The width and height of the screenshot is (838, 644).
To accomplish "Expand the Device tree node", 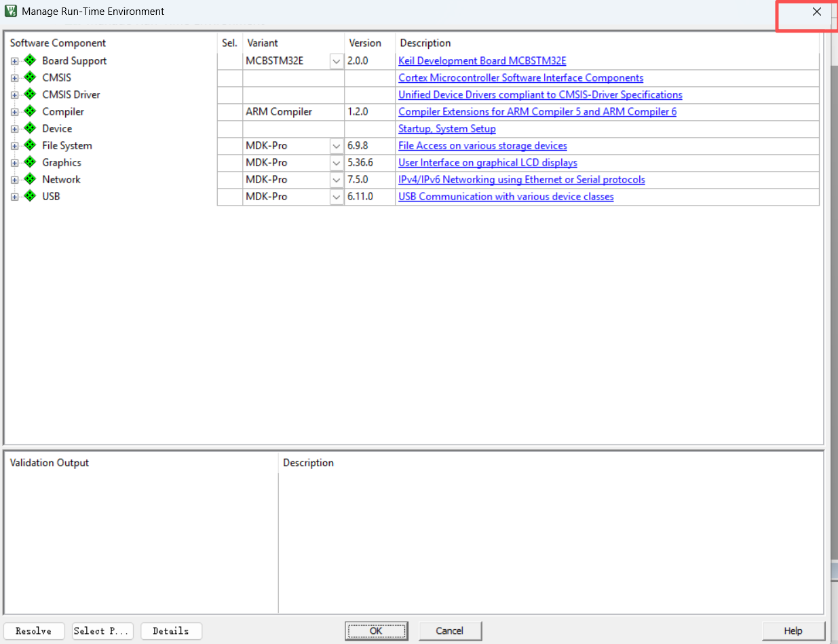I will pos(14,129).
